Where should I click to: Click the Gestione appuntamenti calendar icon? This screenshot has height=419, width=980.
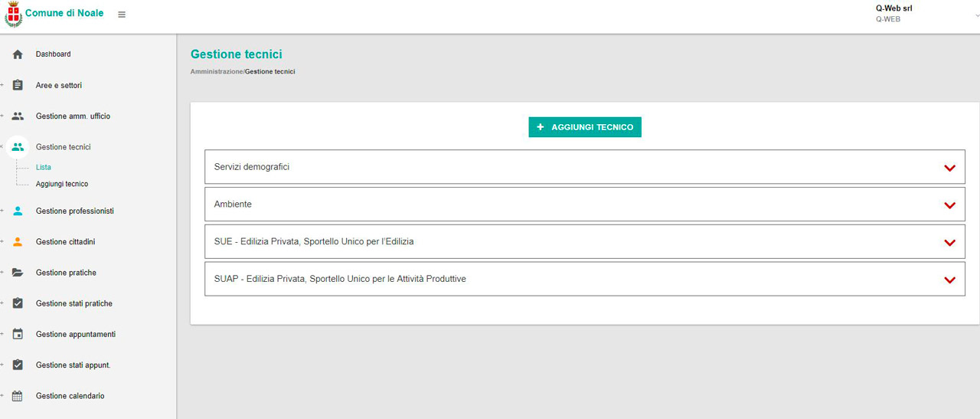coord(18,334)
